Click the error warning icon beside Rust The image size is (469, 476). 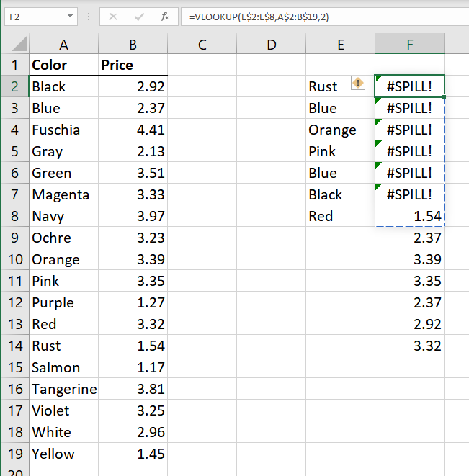pyautogui.click(x=358, y=83)
